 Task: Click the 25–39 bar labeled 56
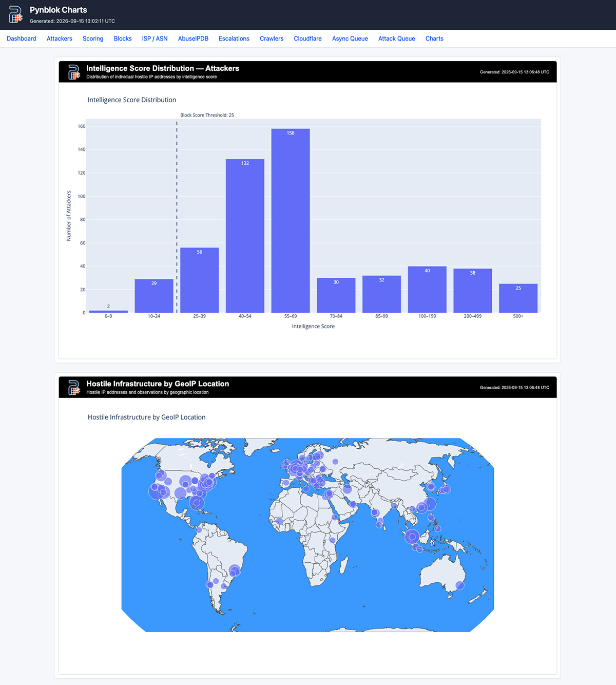(x=200, y=280)
